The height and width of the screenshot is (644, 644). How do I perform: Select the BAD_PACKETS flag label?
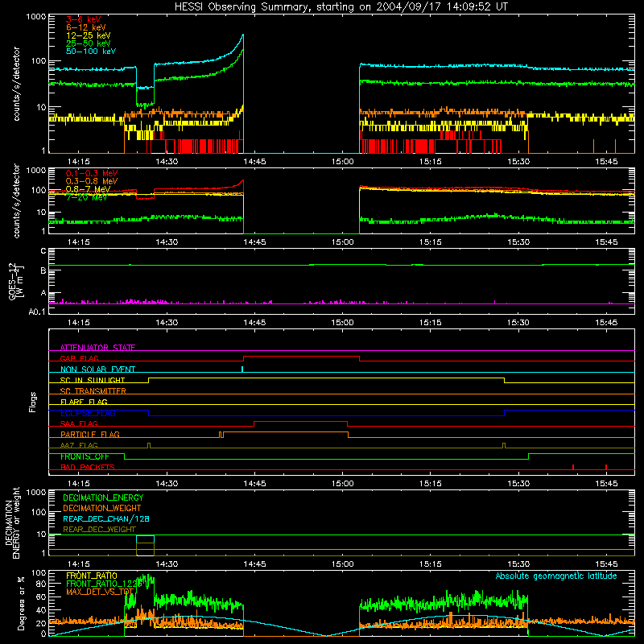pos(88,467)
